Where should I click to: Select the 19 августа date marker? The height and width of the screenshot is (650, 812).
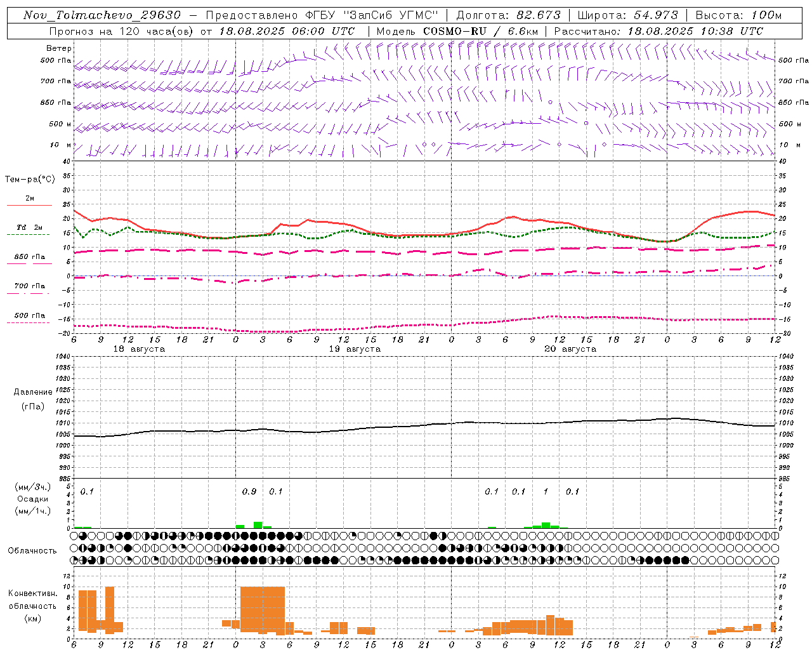pos(355,349)
